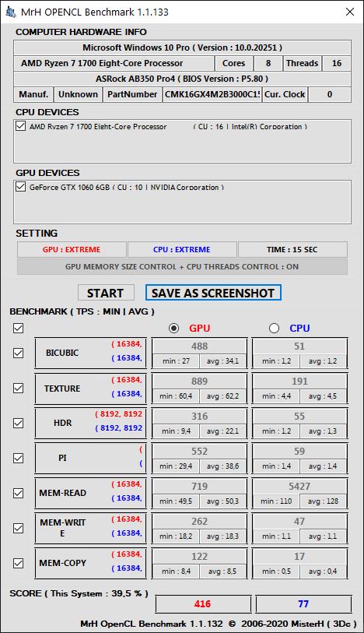Screen dimensions: 364x633
Task: Click the Manuf. Unknown value field
Action: click(x=78, y=94)
